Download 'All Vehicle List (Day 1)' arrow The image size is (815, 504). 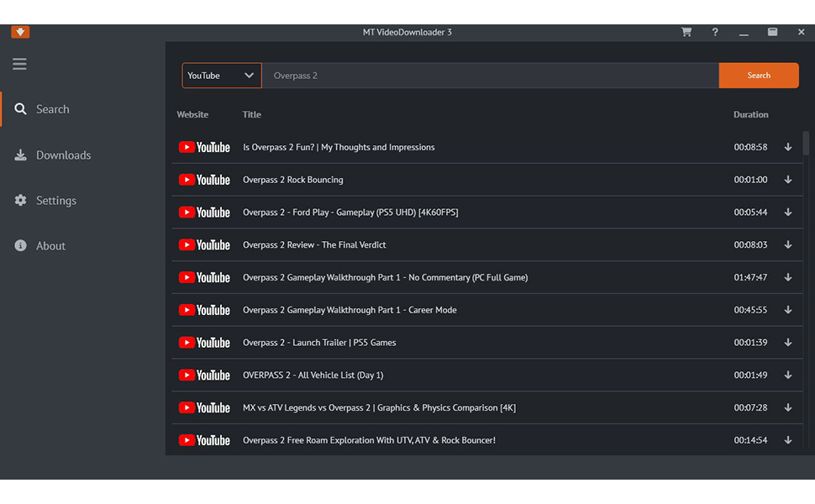(x=788, y=375)
